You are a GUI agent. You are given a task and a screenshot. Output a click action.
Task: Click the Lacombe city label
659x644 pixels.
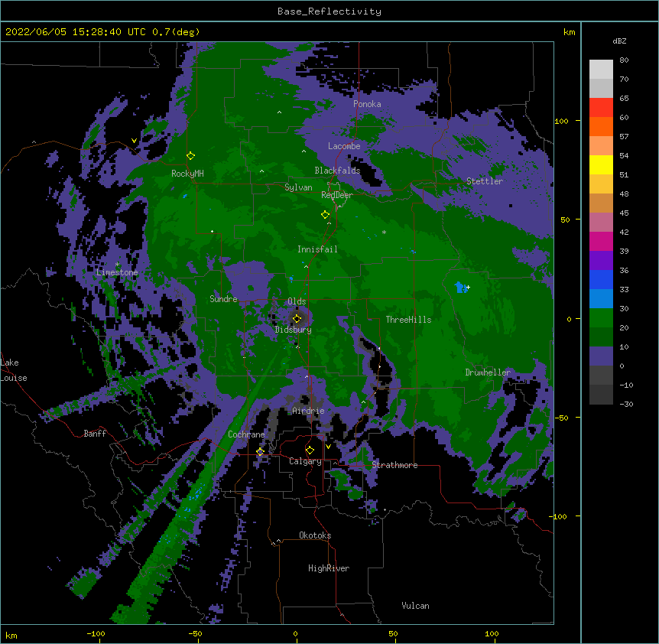tap(344, 146)
